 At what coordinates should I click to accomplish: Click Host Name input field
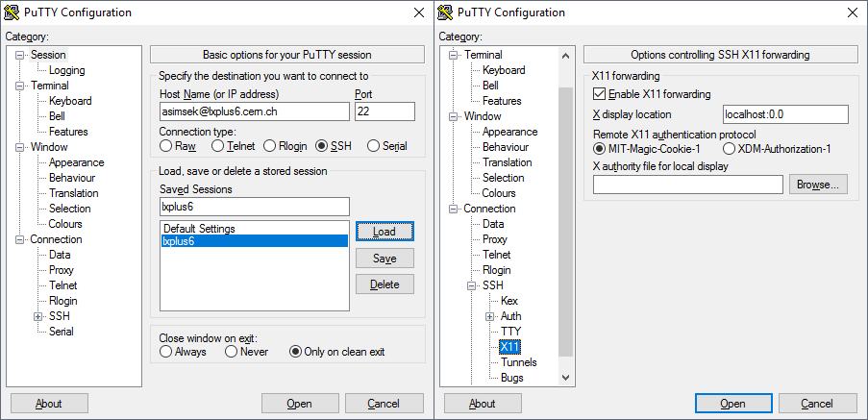click(x=255, y=111)
